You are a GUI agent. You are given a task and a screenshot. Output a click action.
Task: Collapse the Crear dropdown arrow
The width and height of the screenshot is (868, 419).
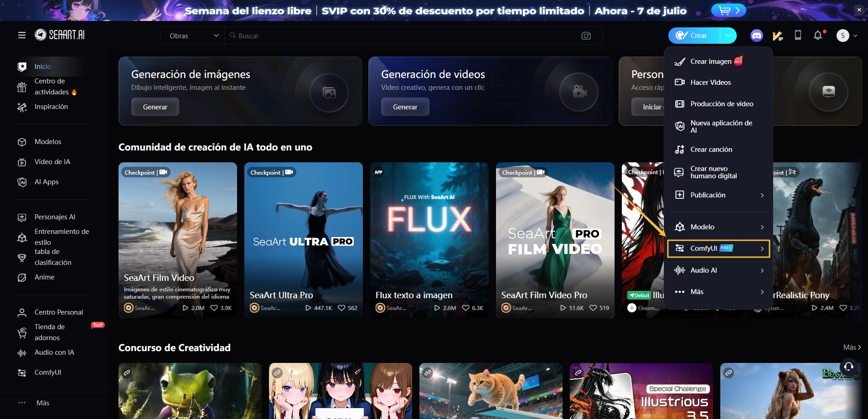(728, 36)
